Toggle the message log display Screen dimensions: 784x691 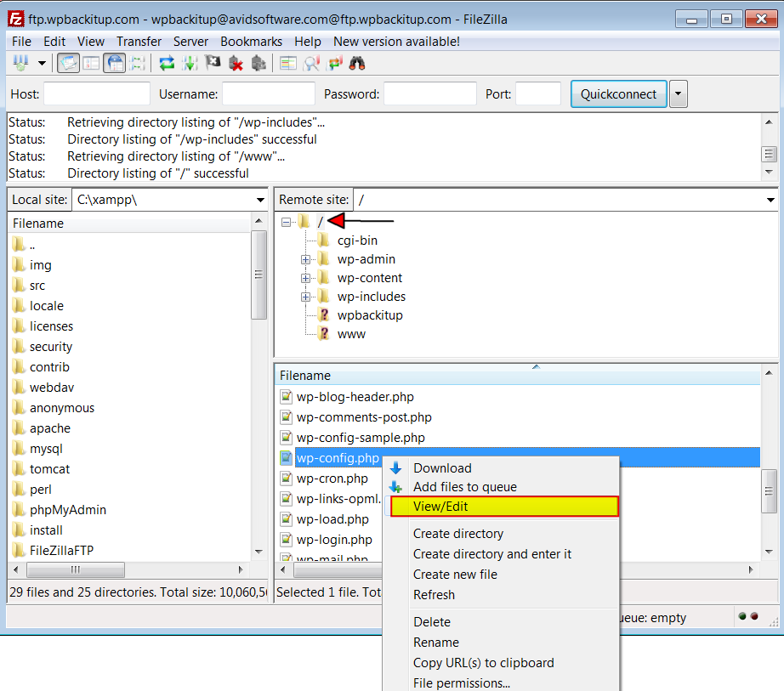coord(68,64)
